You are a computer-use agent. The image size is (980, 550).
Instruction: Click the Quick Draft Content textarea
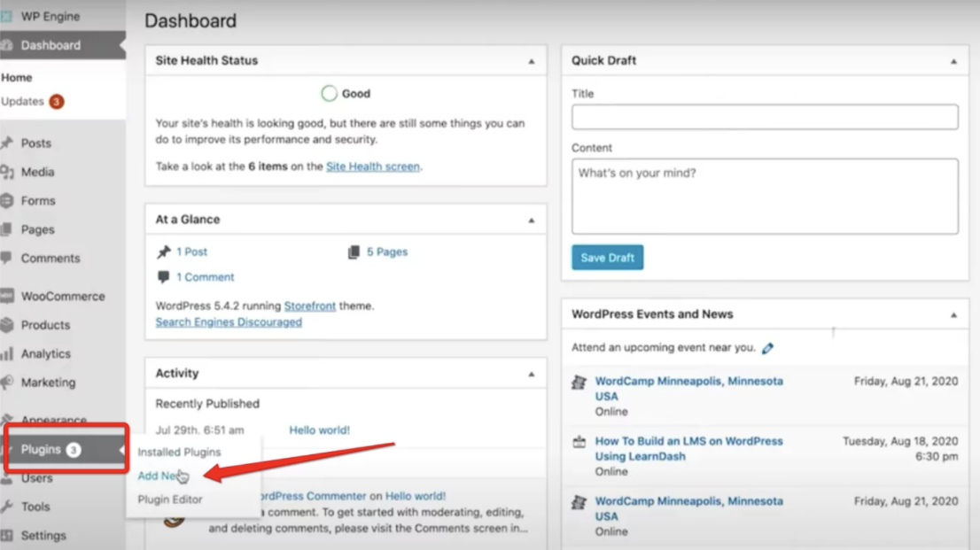[x=765, y=197]
